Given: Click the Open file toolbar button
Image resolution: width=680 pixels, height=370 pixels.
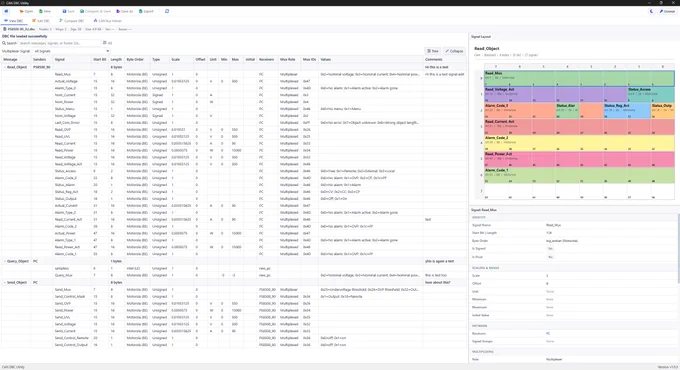Looking at the screenshot, I should pos(26,11).
